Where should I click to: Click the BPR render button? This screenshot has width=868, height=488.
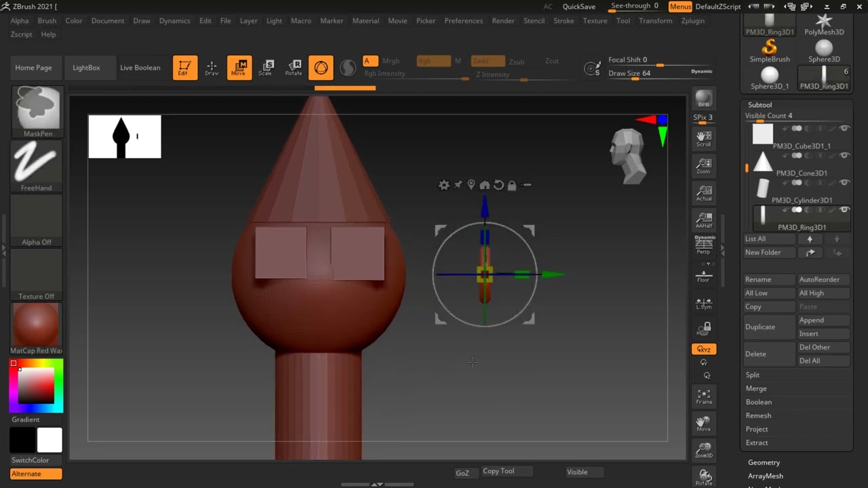[704, 99]
